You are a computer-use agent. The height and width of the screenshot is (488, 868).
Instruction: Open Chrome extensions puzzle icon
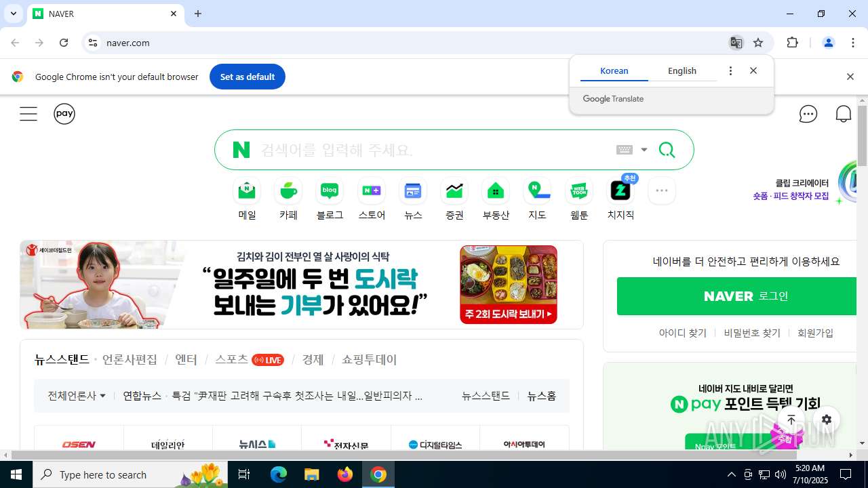pyautogui.click(x=792, y=43)
